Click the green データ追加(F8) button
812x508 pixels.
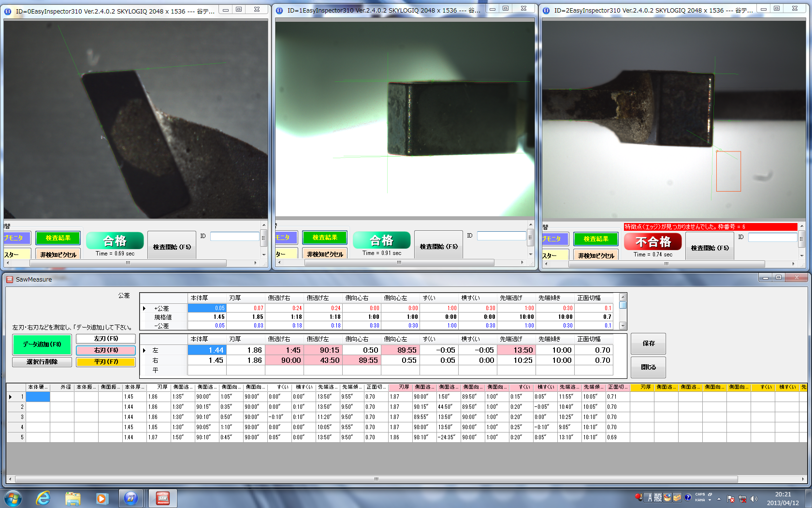click(42, 344)
